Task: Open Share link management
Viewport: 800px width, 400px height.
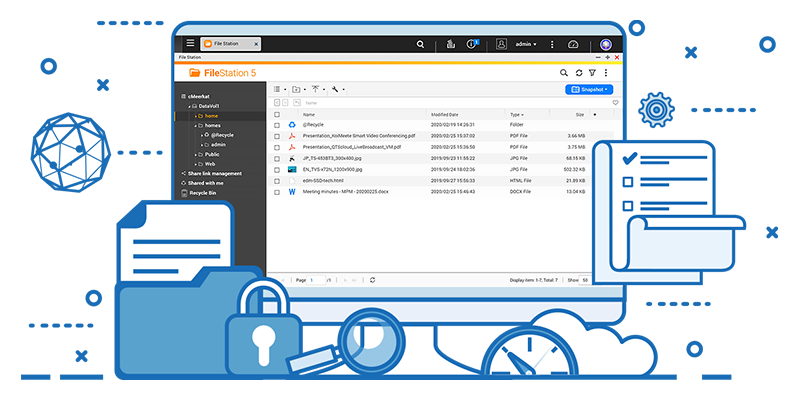Action: 215,173
